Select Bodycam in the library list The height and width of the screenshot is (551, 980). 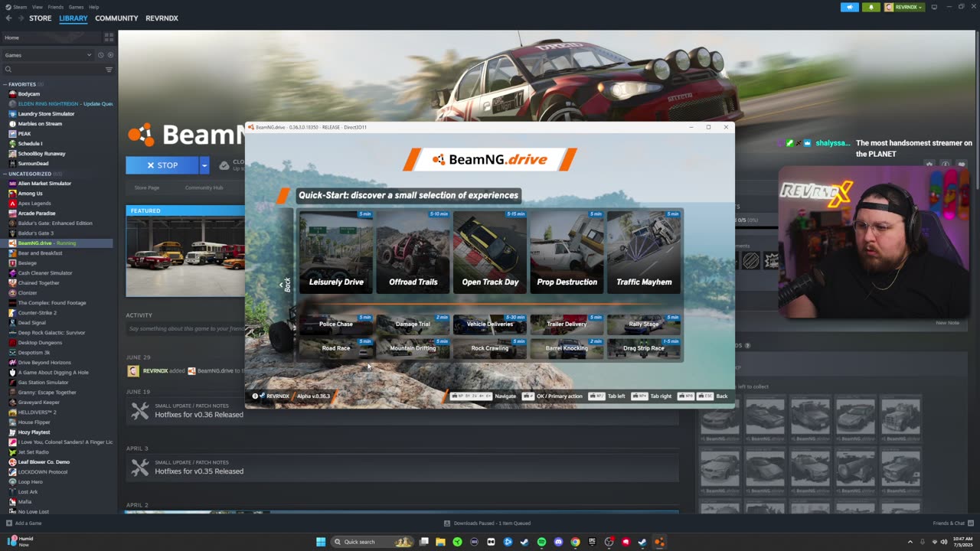(28, 94)
